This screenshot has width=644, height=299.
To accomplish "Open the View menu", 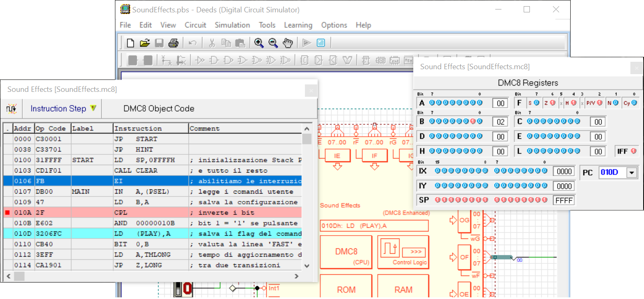I will [168, 25].
